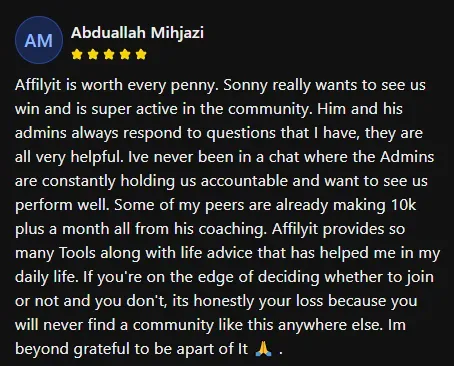The image size is (454, 366).
Task: Click the praying hands emoji
Action: click(263, 349)
